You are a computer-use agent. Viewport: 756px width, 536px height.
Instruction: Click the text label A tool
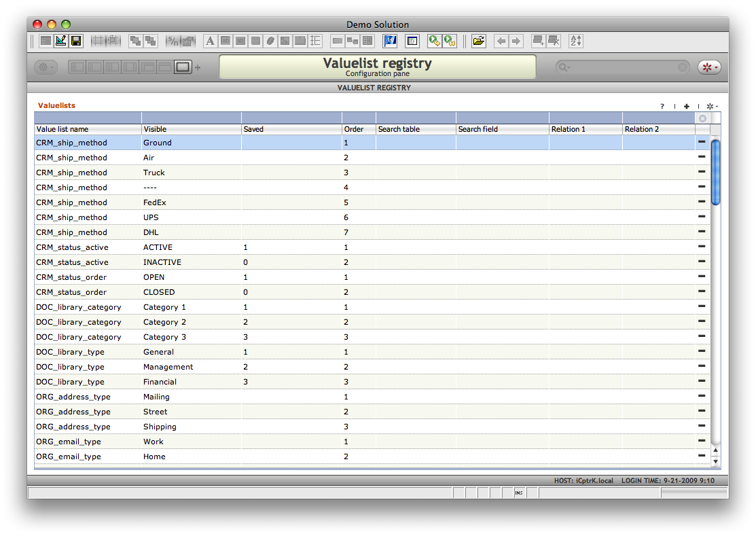(210, 41)
